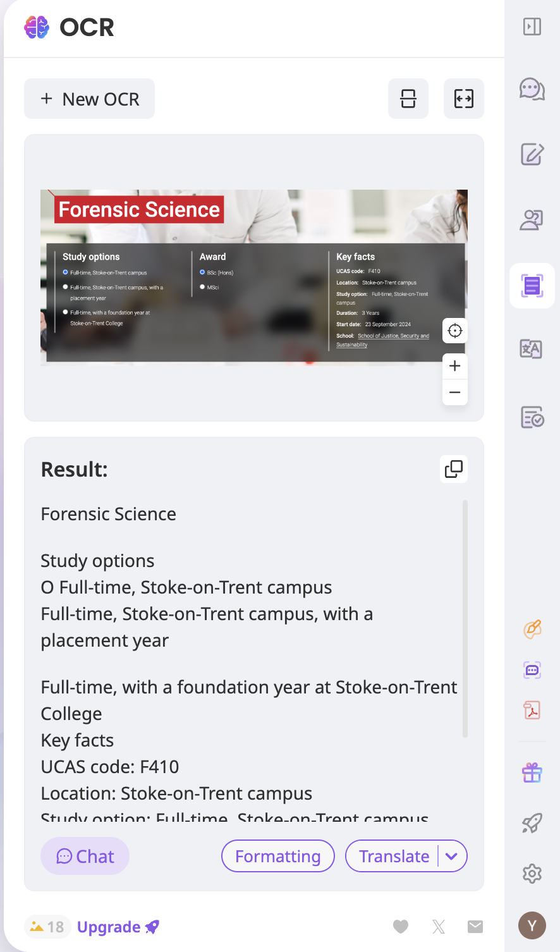
Task: Zoom in on the OCR image
Action: tap(455, 366)
